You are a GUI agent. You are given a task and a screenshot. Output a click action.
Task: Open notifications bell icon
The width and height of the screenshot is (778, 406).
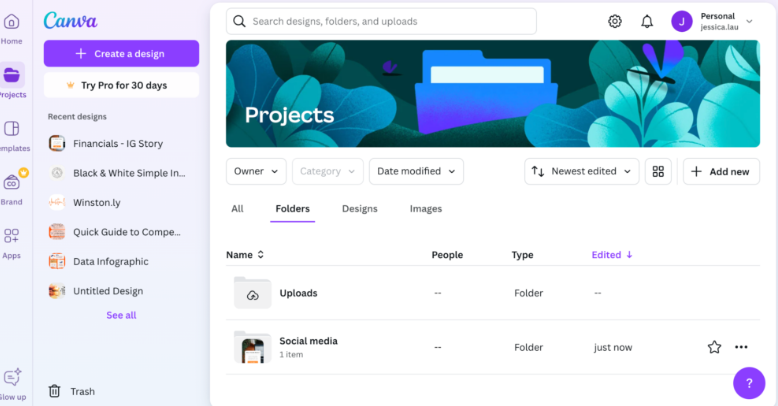pyautogui.click(x=647, y=21)
